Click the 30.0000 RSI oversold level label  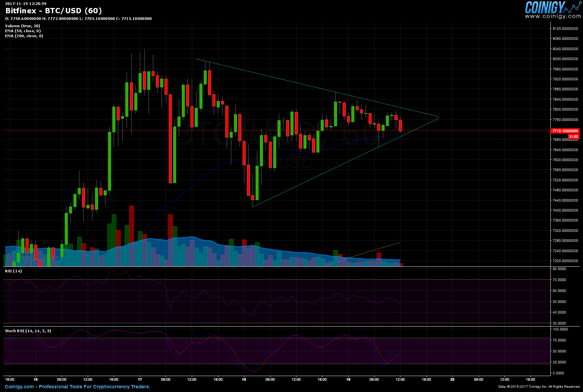[559, 323]
